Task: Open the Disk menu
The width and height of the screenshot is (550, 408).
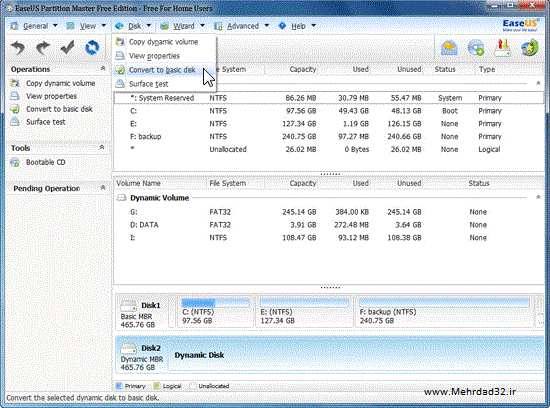Action: [x=133, y=26]
